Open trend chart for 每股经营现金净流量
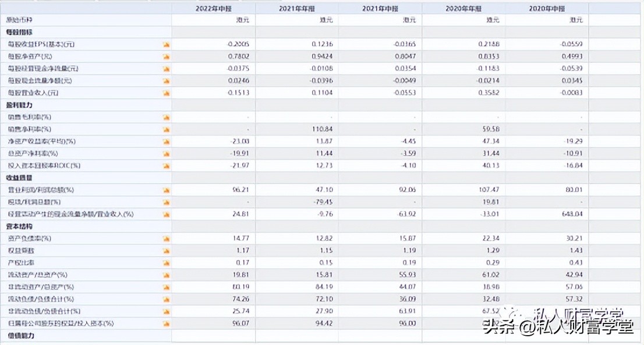The height and width of the screenshot is (345, 644). tap(165, 68)
